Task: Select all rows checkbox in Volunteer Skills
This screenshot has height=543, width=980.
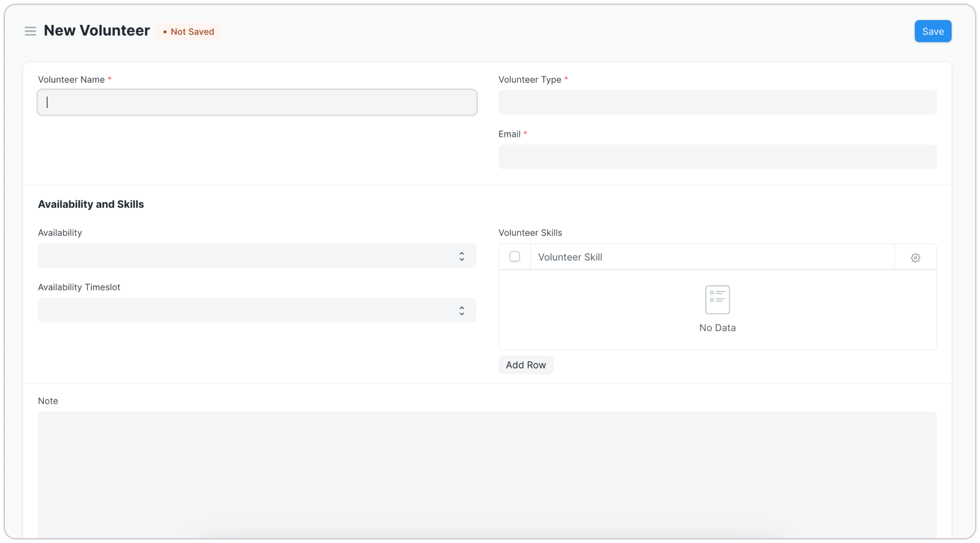Action: (x=514, y=257)
